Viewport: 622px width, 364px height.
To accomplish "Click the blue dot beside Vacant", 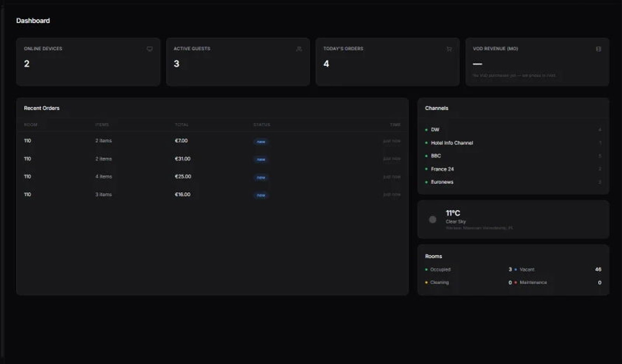I will (x=516, y=270).
